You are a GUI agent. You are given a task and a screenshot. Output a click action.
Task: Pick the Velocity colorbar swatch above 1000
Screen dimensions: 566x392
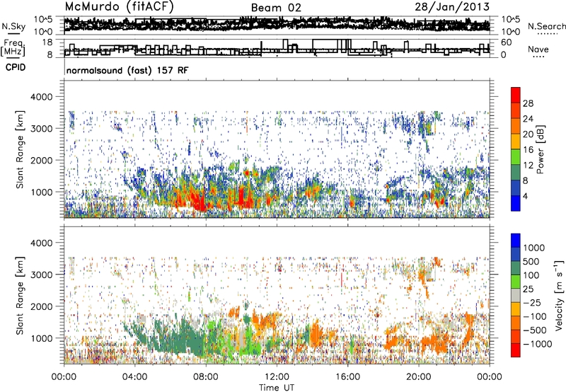[516, 241]
